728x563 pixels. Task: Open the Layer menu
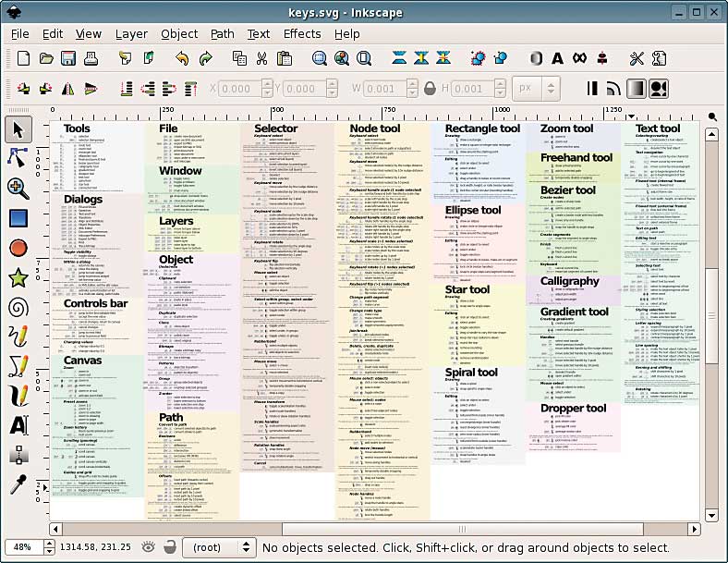pyautogui.click(x=131, y=34)
